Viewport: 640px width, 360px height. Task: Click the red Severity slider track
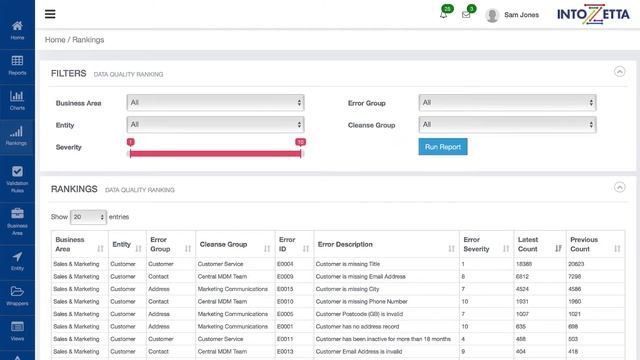pyautogui.click(x=216, y=153)
